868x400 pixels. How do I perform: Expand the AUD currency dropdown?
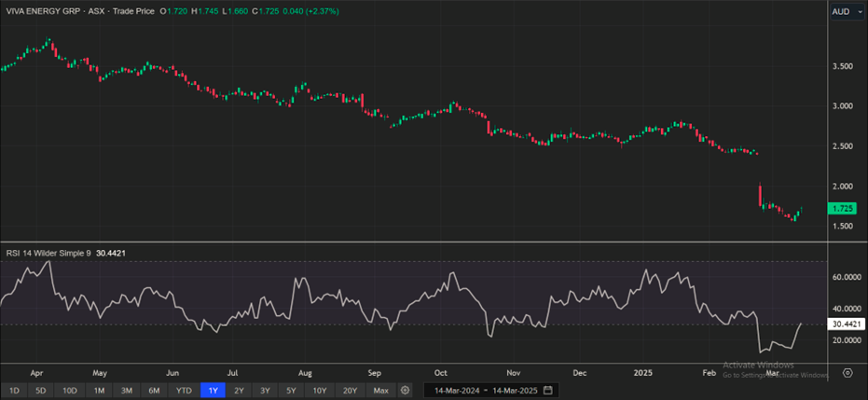tap(846, 10)
